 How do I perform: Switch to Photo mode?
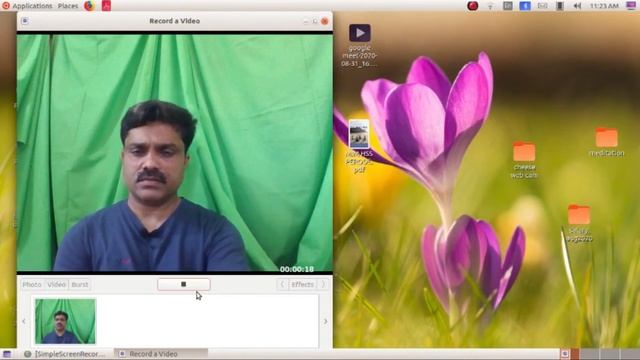click(x=32, y=284)
